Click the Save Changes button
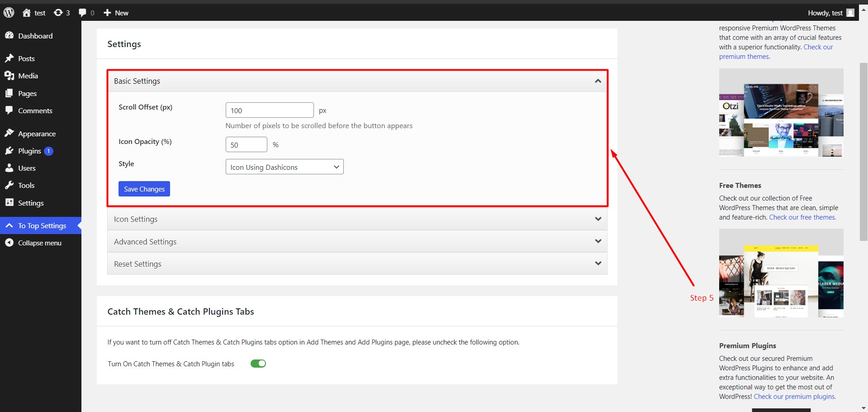This screenshot has height=412, width=868. 144,189
